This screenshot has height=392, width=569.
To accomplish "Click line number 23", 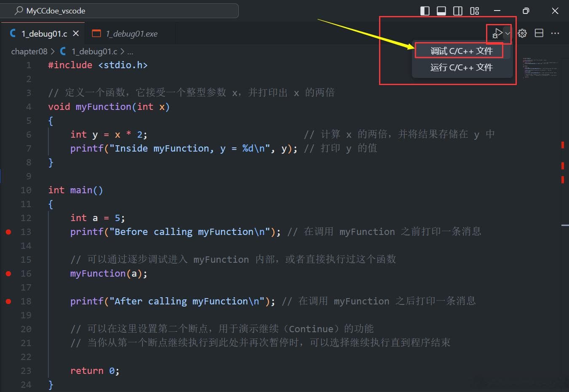I will (26, 371).
